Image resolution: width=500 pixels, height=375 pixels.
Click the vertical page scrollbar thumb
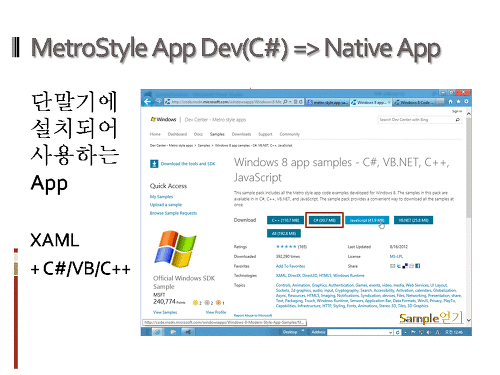(468, 168)
